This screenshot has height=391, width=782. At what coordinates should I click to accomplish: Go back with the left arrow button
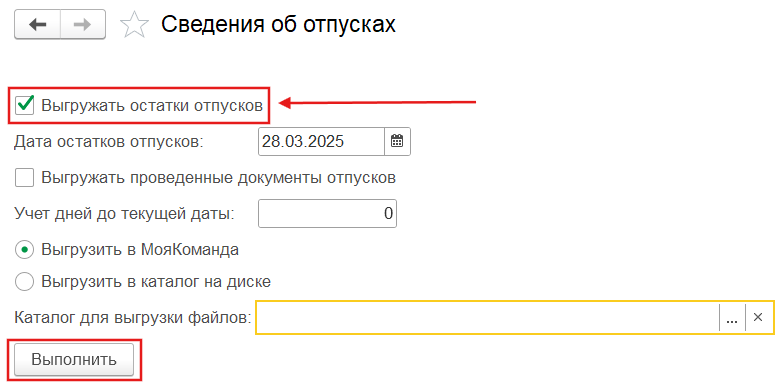(x=37, y=25)
